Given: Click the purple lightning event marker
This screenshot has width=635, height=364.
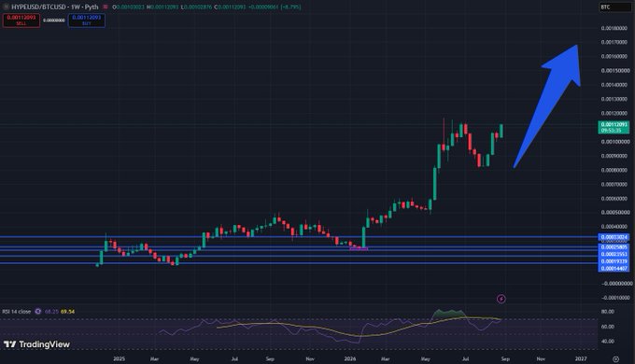Looking at the screenshot, I should point(501,299).
